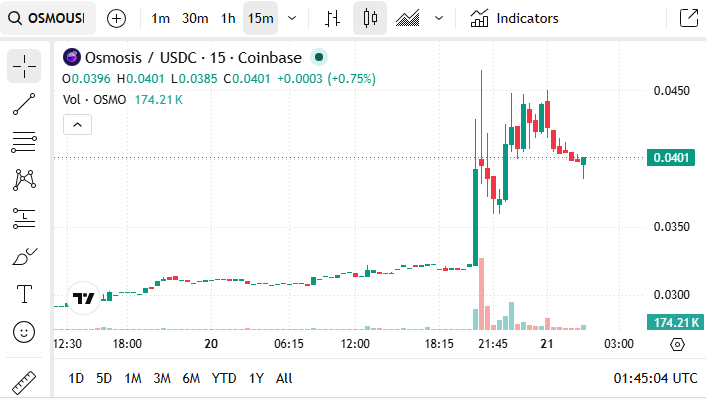
Task: Set date range to 3M
Action: click(x=162, y=378)
